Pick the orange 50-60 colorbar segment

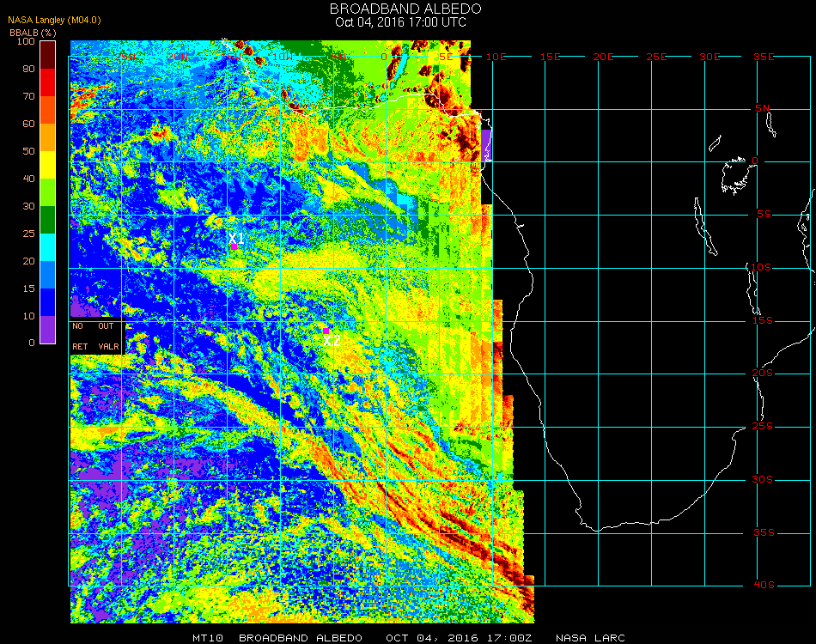point(48,137)
